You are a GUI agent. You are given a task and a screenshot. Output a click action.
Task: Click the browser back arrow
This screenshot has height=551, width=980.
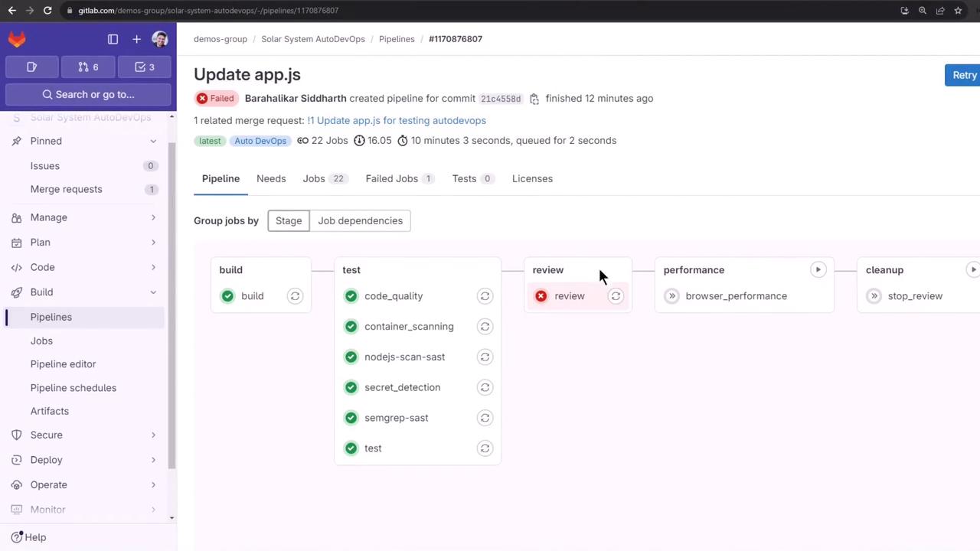[x=11, y=11]
